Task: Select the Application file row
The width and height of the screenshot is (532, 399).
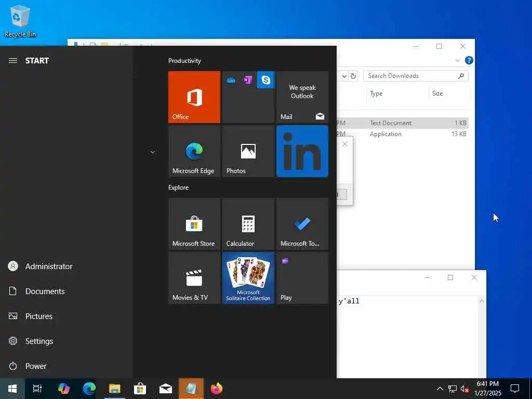Action: (x=403, y=134)
